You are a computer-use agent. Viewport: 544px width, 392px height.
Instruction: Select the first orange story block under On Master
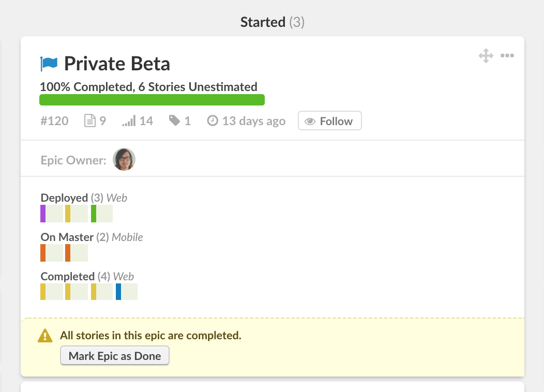(52, 253)
